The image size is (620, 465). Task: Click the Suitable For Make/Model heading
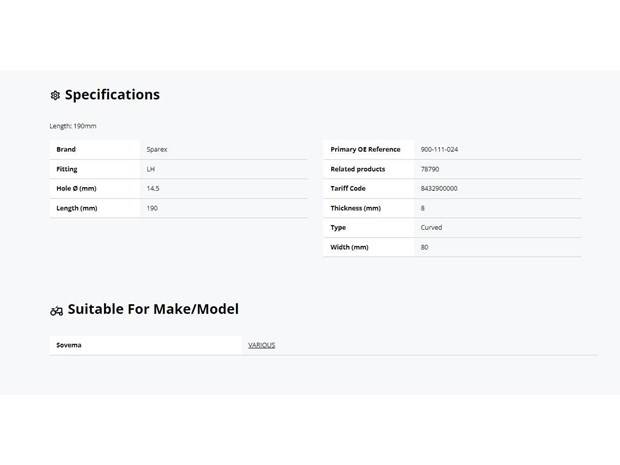coord(153,309)
